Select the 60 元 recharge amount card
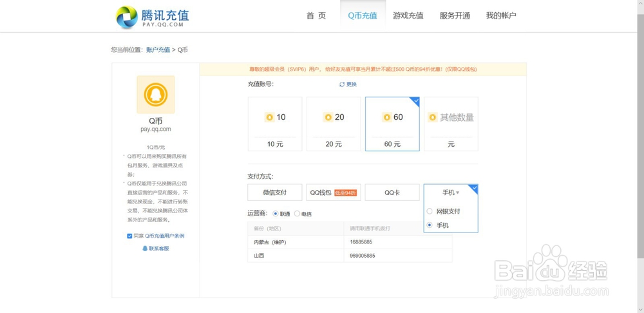This screenshot has height=313, width=644. [392, 124]
